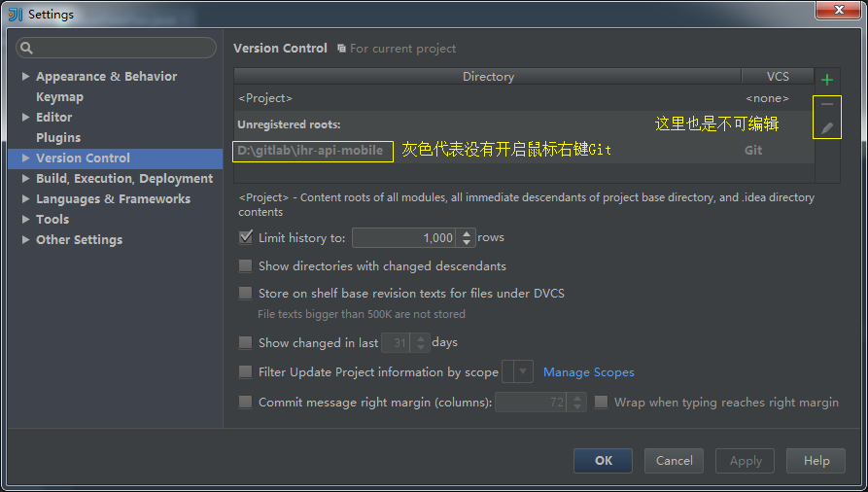This screenshot has width=868, height=492.
Task: Check 'Wrap when typing reaches right margin'
Action: point(601,402)
